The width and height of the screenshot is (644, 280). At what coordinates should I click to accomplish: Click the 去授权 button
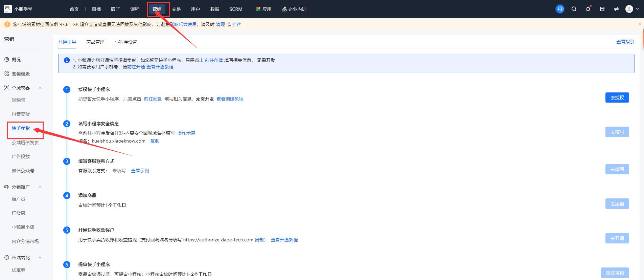tap(617, 98)
